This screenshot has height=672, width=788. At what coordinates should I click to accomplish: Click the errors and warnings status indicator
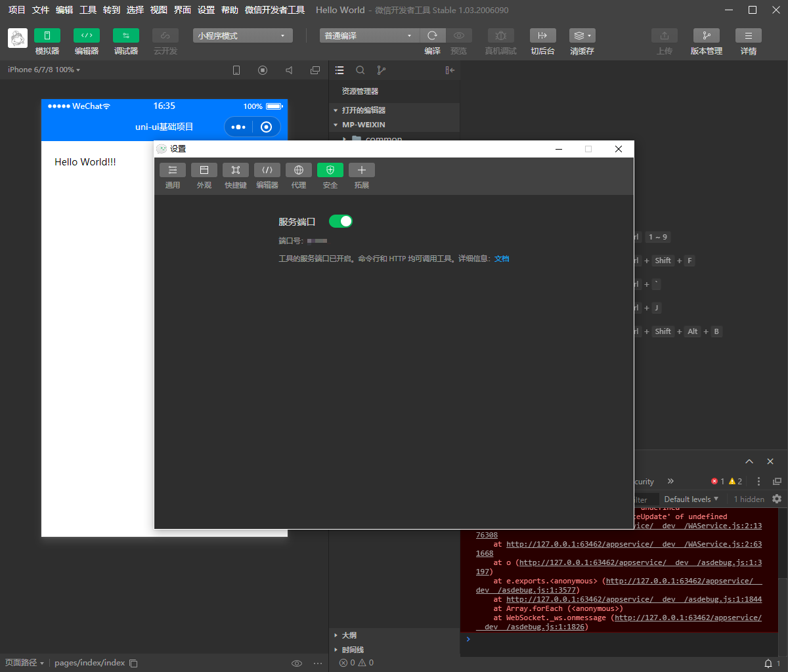tap(357, 663)
